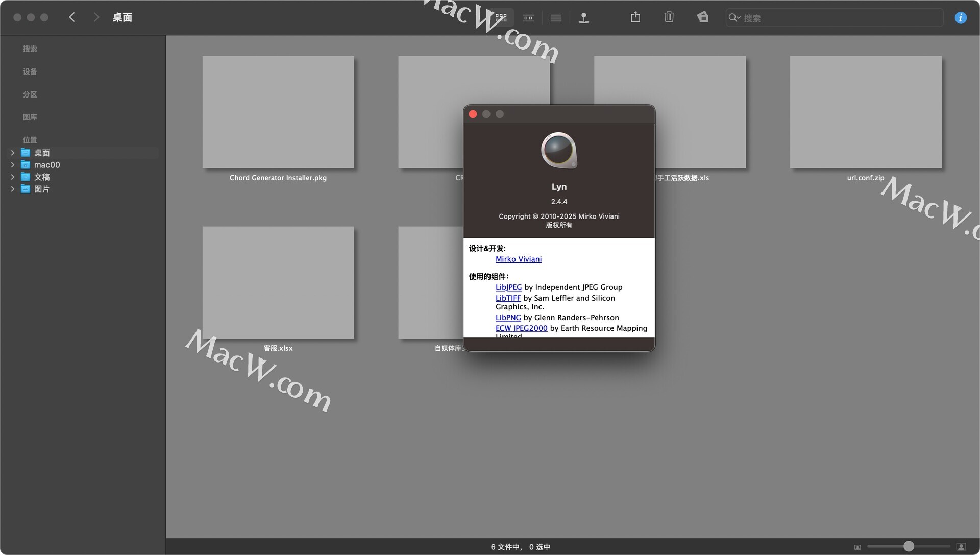Open the map view icon
The height and width of the screenshot is (555, 980).
(584, 18)
